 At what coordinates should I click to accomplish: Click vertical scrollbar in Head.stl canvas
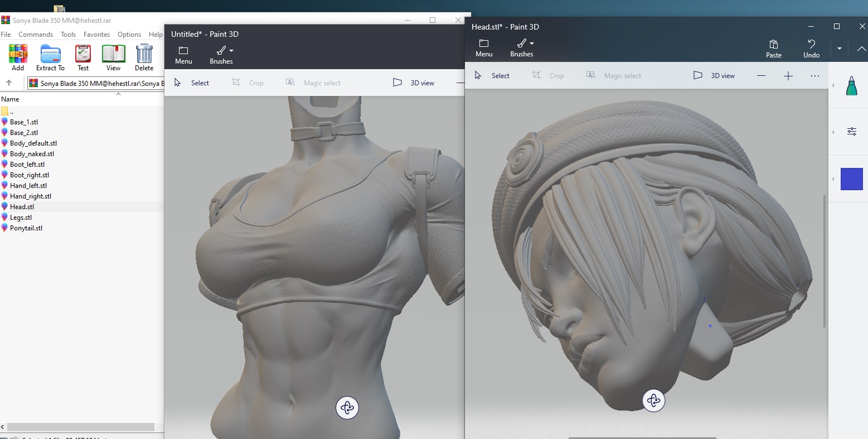click(825, 261)
